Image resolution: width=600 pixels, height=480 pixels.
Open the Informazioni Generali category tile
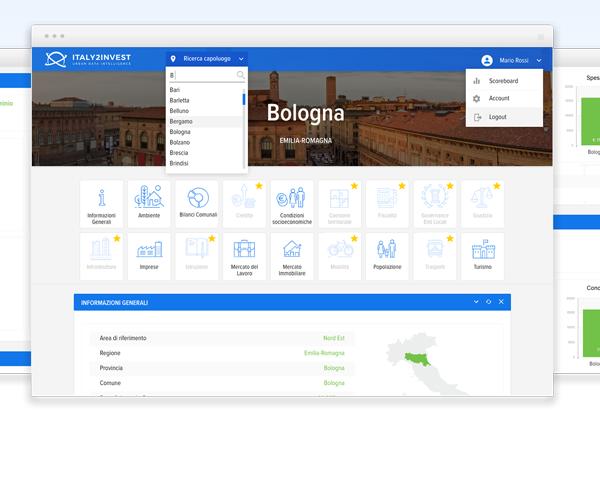101,203
